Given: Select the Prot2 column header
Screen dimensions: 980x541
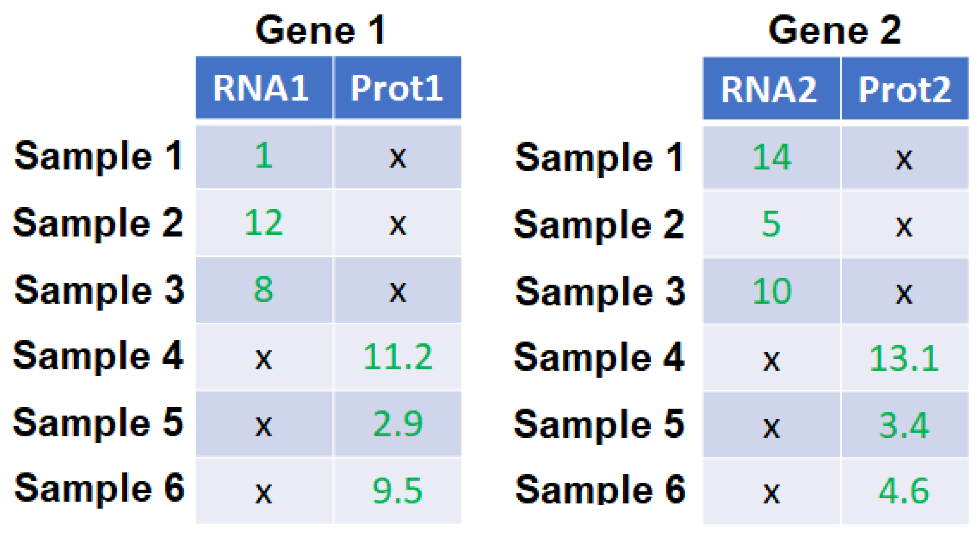Looking at the screenshot, I should tap(904, 89).
